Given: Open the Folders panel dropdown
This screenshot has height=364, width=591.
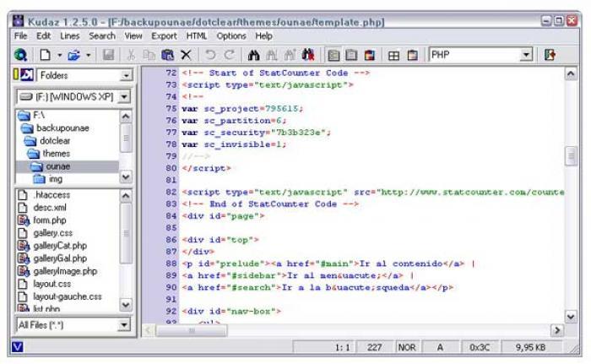Looking at the screenshot, I should click(127, 75).
